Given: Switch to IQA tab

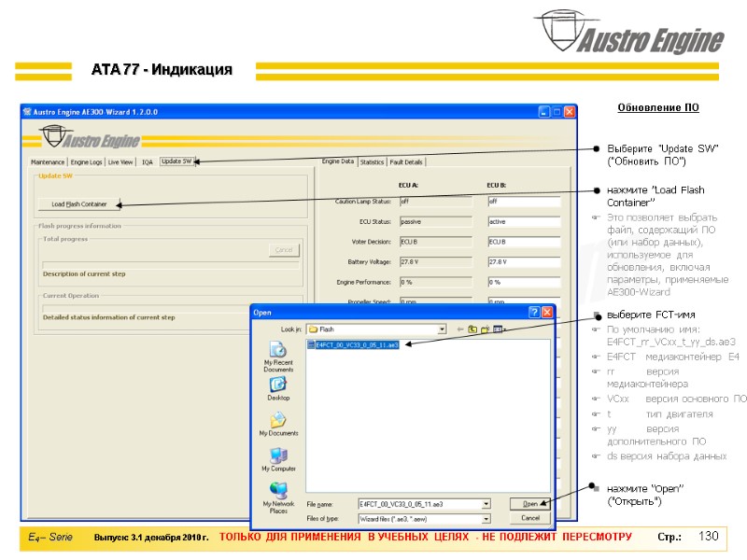Looking at the screenshot, I should point(148,162).
